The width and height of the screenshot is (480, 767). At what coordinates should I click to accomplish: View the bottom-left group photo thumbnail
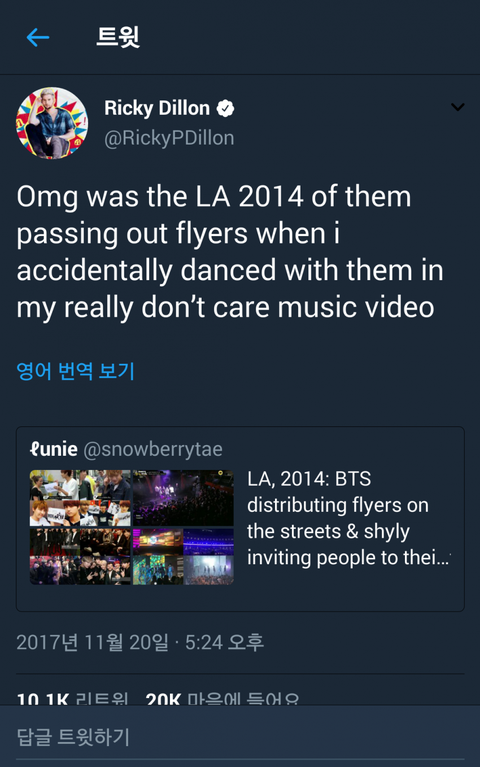(80, 556)
